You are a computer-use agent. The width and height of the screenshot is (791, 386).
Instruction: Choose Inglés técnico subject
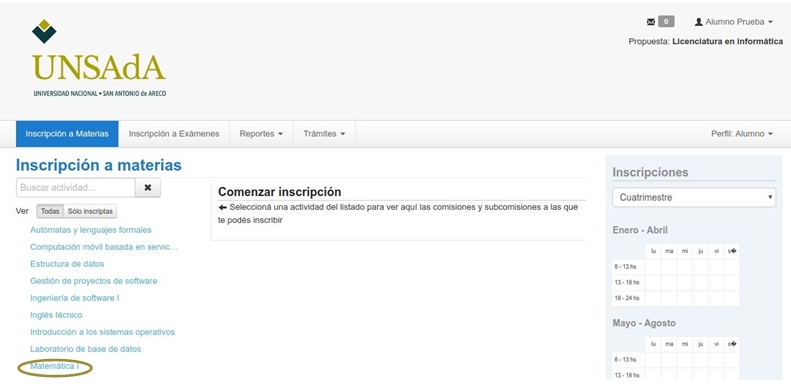point(56,315)
